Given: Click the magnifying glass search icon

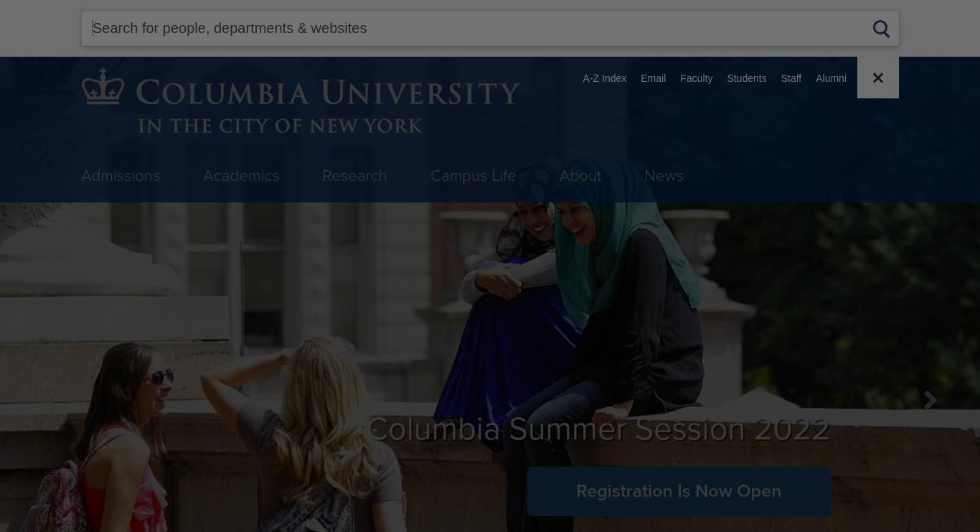Looking at the screenshot, I should [881, 29].
